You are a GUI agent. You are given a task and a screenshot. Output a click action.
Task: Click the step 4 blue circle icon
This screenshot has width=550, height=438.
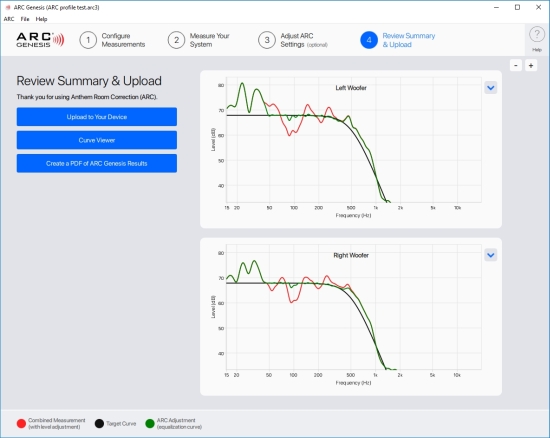(x=369, y=40)
